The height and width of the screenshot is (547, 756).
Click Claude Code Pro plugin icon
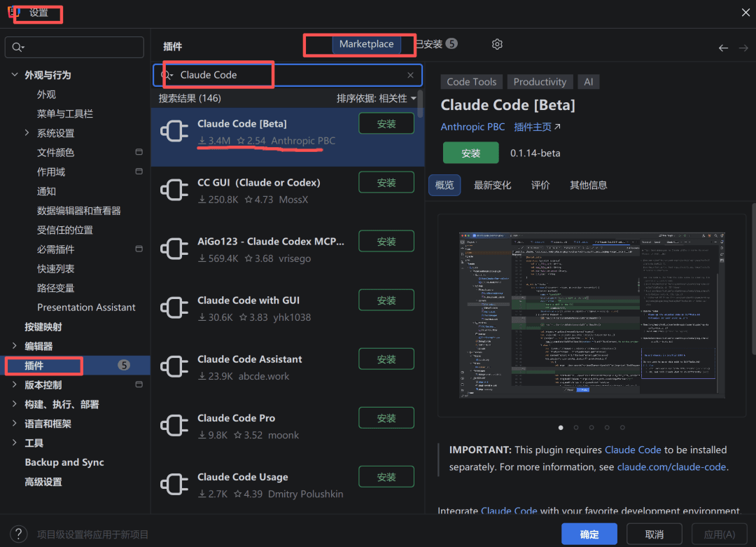pyautogui.click(x=174, y=425)
